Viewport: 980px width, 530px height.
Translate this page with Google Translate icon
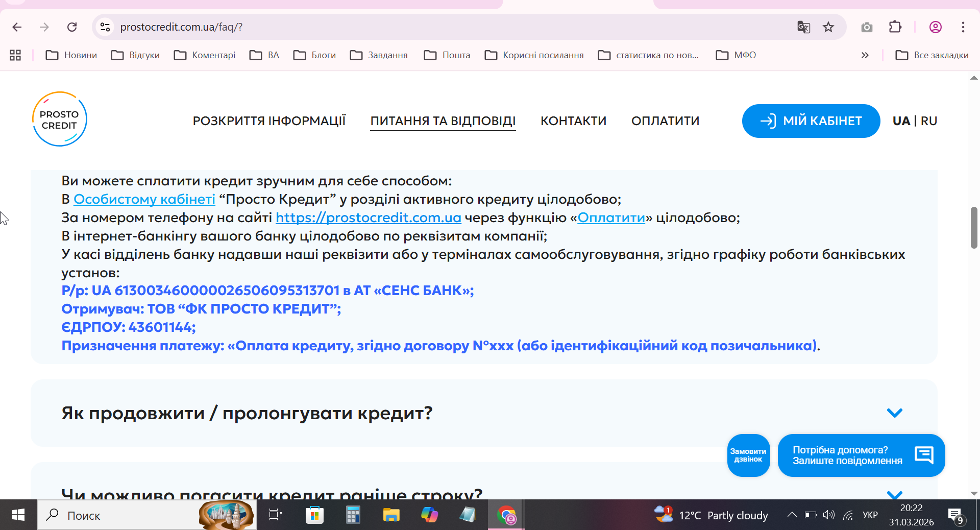point(803,27)
